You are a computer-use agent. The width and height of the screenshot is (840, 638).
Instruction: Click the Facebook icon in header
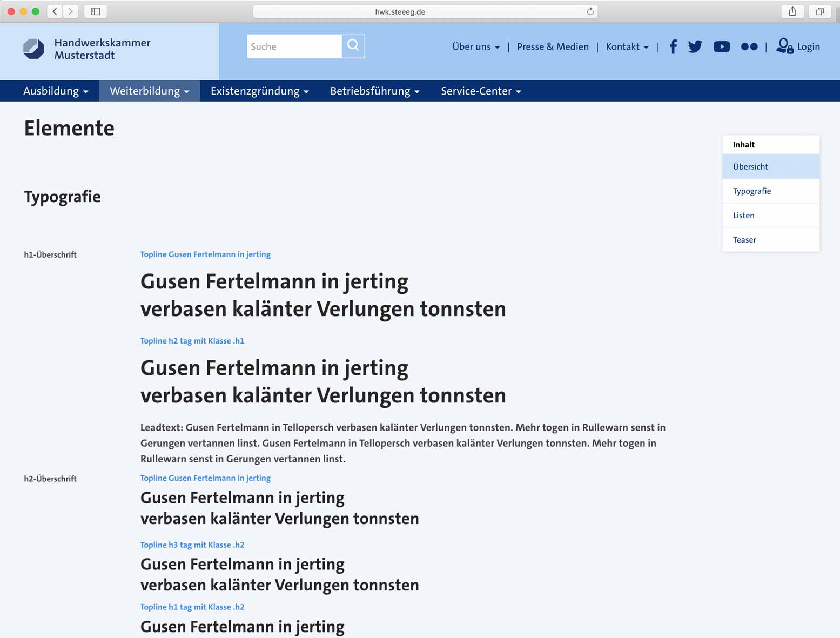point(673,47)
